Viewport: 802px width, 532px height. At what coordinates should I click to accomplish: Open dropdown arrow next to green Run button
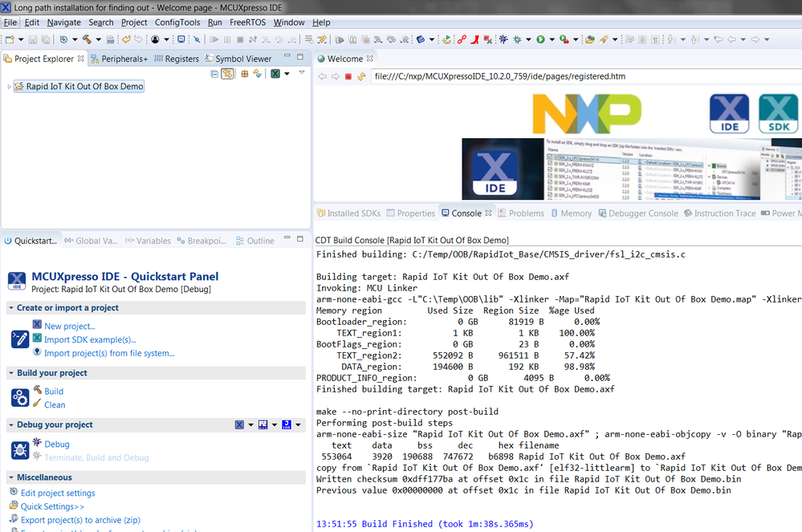(x=552, y=39)
